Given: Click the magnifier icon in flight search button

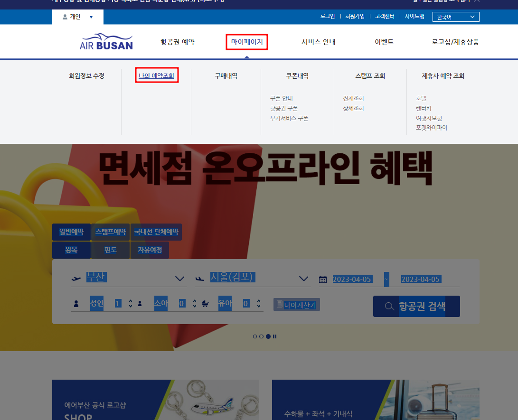Looking at the screenshot, I should coord(388,306).
